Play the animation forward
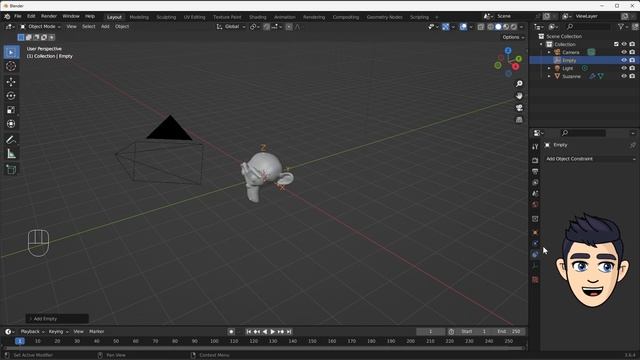This screenshot has width=640, height=360. [273, 332]
